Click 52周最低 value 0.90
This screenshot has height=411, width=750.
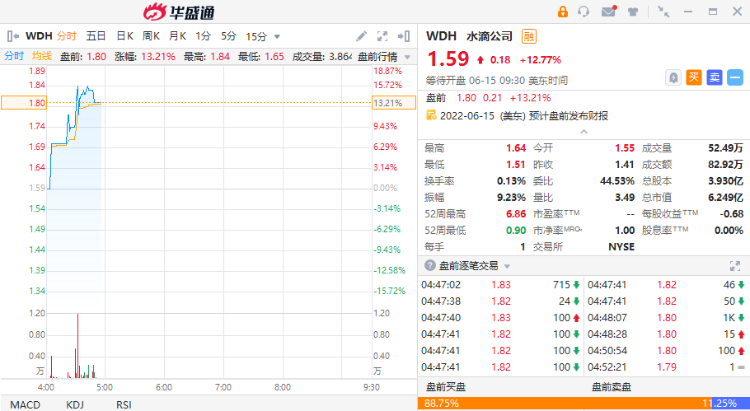516,230
